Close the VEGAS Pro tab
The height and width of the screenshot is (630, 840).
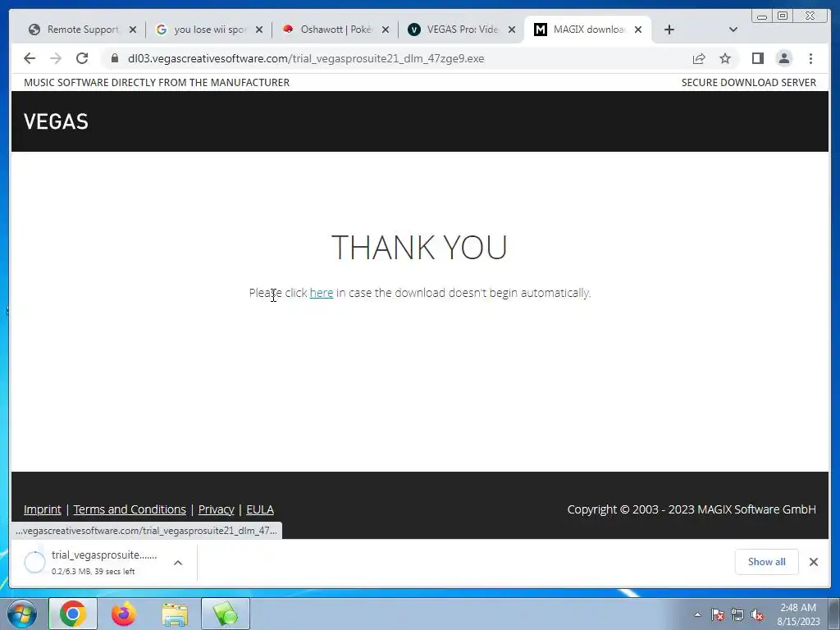[x=512, y=30]
